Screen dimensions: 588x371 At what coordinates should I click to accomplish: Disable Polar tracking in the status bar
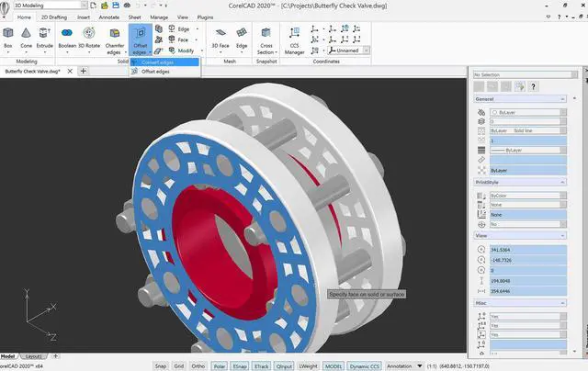pyautogui.click(x=220, y=366)
